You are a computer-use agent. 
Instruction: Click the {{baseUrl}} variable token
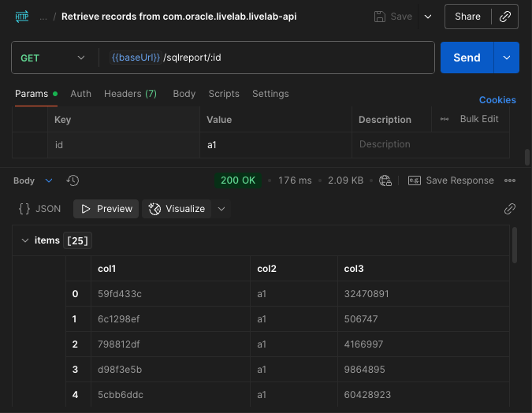click(x=136, y=58)
